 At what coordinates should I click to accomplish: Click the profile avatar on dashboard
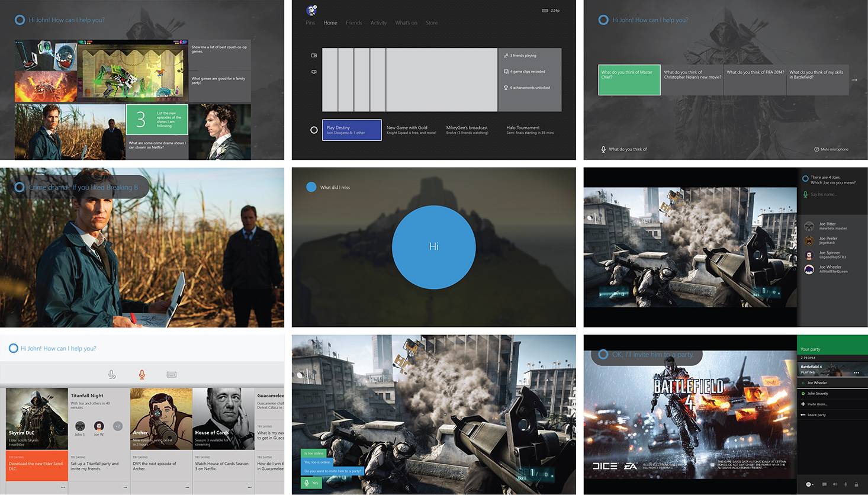pos(311,10)
